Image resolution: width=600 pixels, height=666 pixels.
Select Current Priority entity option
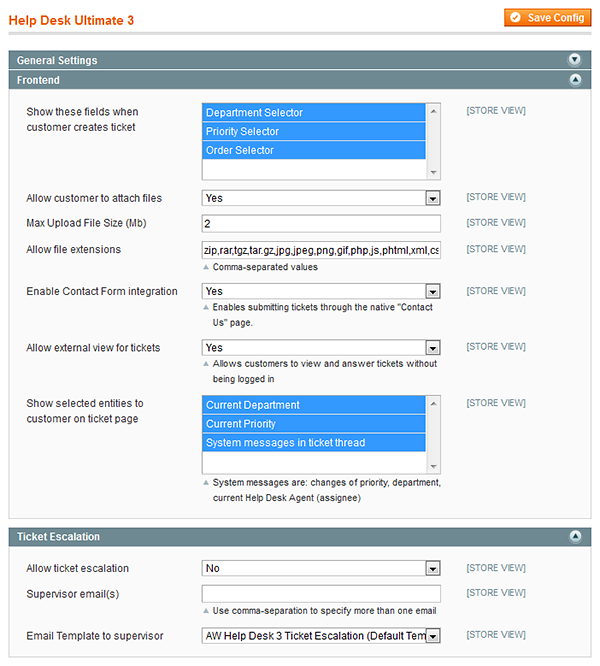(314, 423)
